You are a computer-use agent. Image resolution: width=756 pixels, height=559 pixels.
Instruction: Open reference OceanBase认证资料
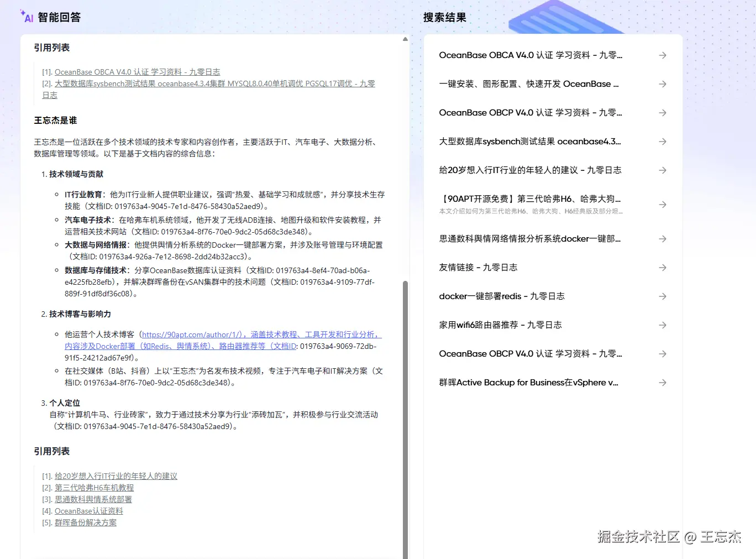coord(89,511)
